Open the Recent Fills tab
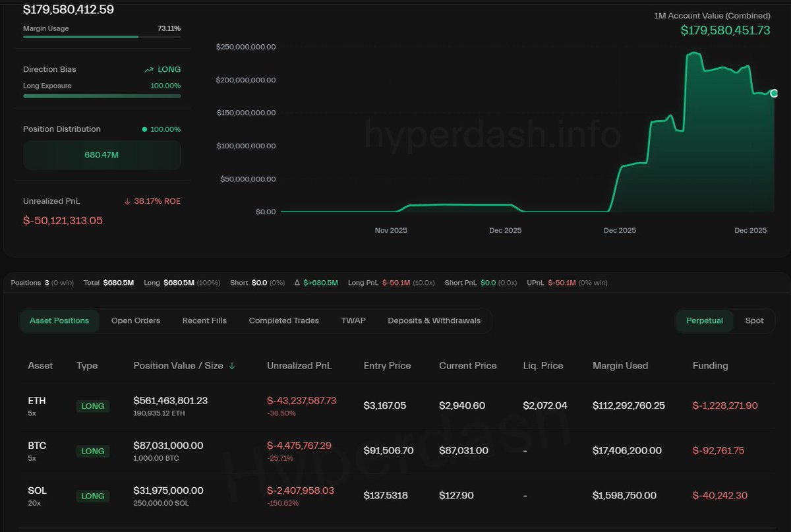The height and width of the screenshot is (532, 791). coord(204,320)
